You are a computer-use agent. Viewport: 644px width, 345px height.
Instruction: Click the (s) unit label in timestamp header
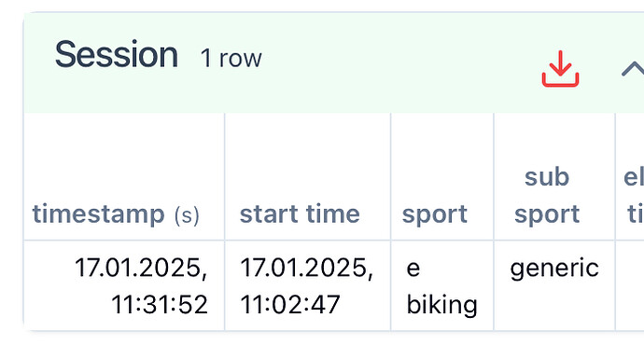point(187,215)
